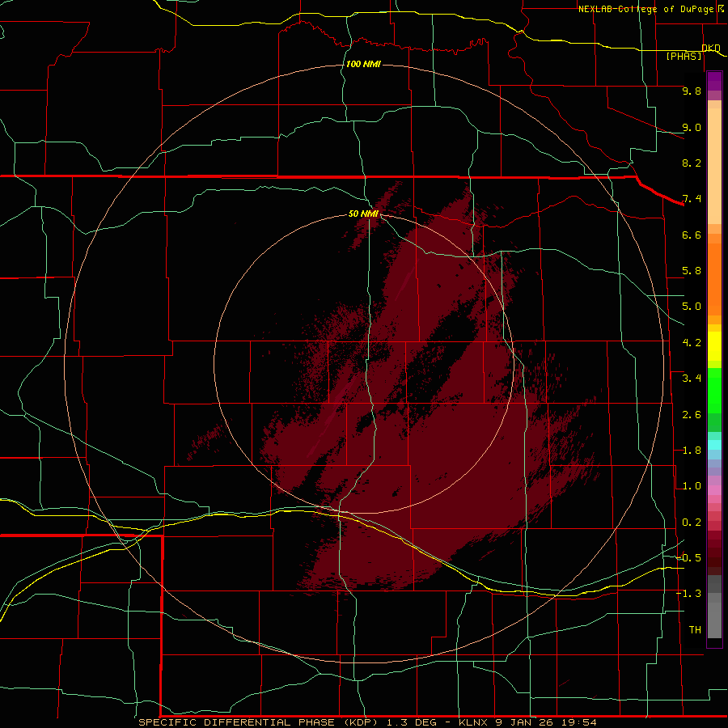This screenshot has width=728, height=728.
Task: Click the cyan color bar segment
Action: pyautogui.click(x=714, y=445)
